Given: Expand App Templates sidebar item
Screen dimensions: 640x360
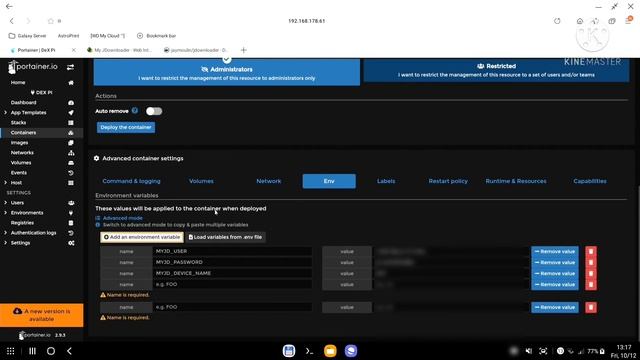Looking at the screenshot, I should [5, 113].
